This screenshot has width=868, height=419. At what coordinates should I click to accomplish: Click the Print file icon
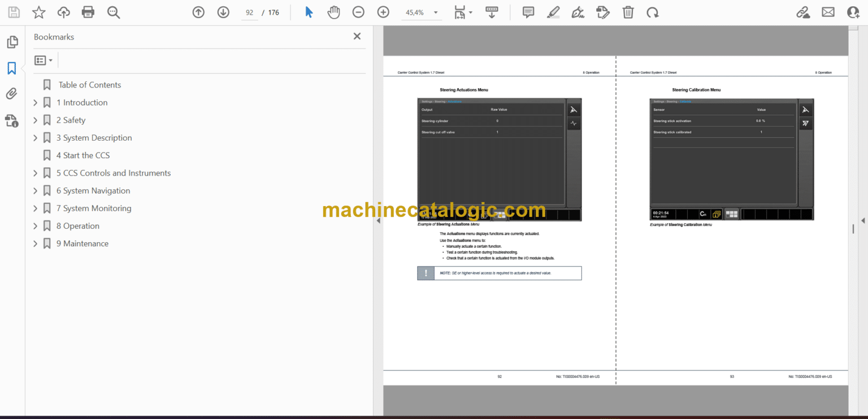[x=88, y=12]
